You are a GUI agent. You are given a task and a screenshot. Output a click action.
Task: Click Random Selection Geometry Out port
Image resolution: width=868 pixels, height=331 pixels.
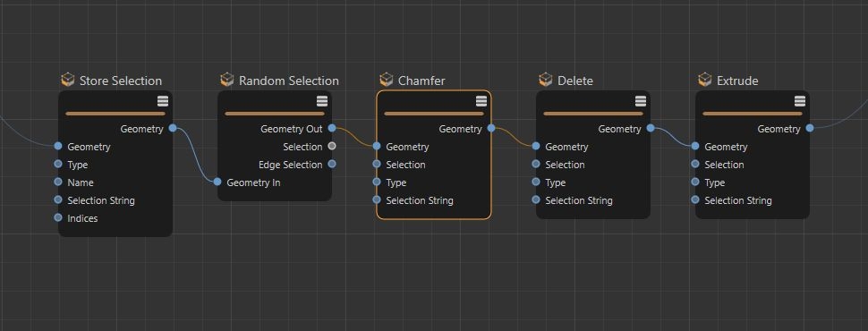point(332,128)
